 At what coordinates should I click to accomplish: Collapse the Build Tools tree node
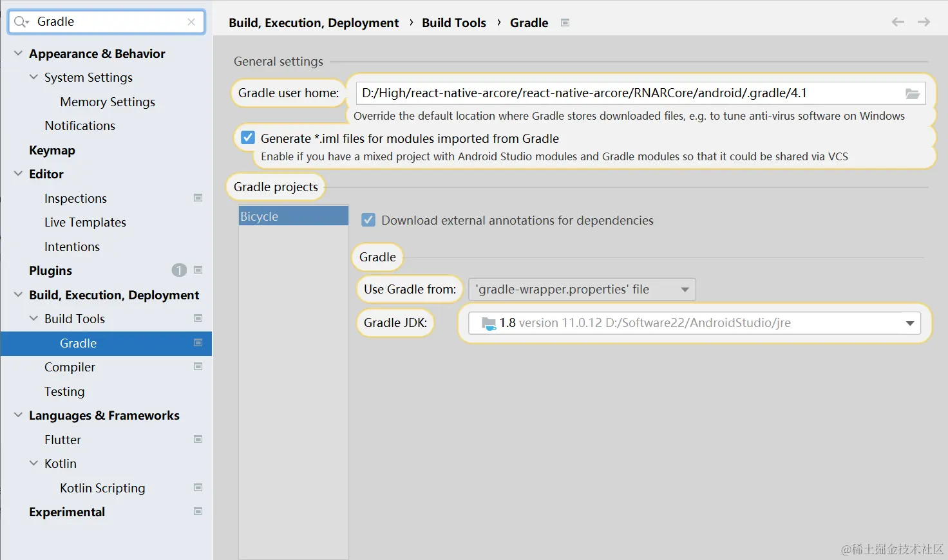click(33, 319)
